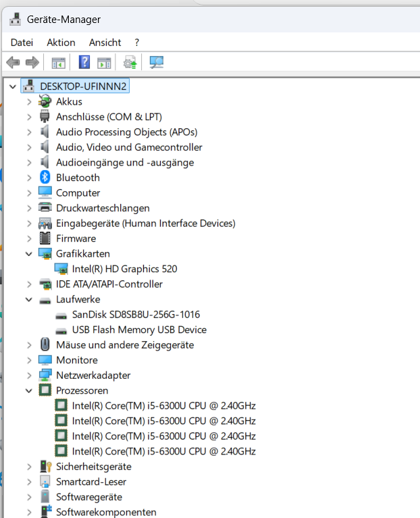Click the Laufwerke drive icon
Viewport: 420px width, 518px height.
pos(45,301)
